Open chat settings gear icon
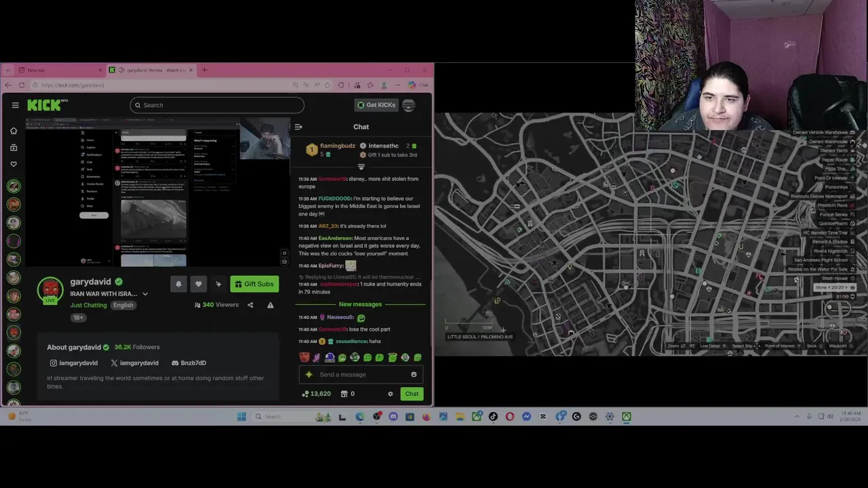The image size is (868, 488). 390,394
